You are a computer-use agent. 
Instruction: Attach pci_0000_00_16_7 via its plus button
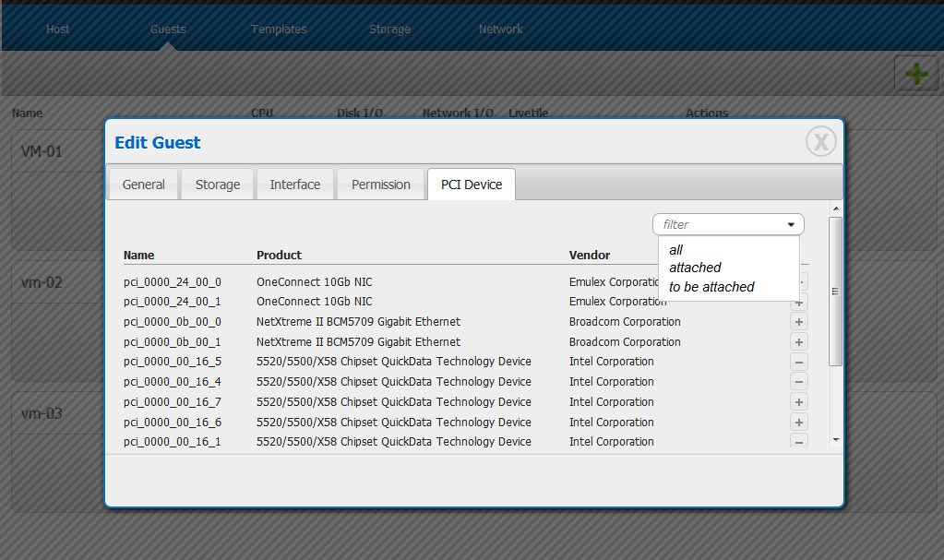[x=799, y=402]
